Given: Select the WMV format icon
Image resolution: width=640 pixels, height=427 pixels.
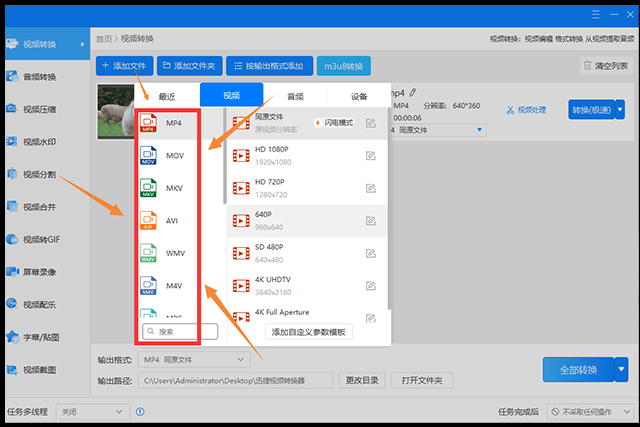Looking at the screenshot, I should [148, 253].
